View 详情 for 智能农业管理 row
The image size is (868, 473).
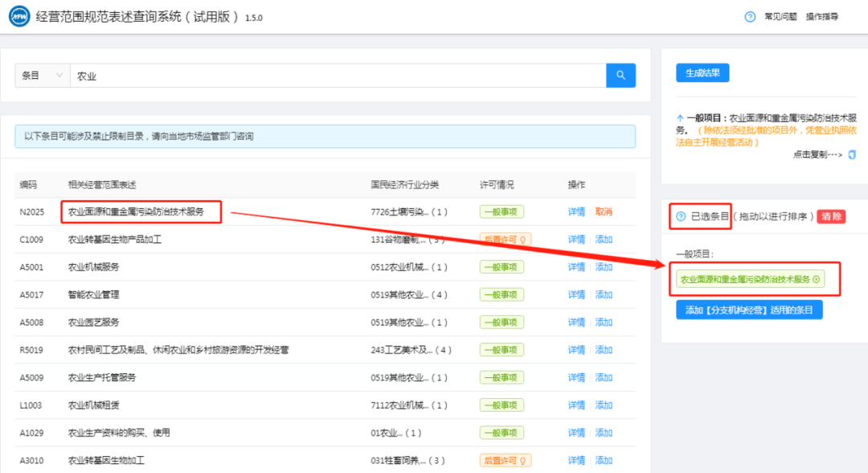(x=576, y=294)
